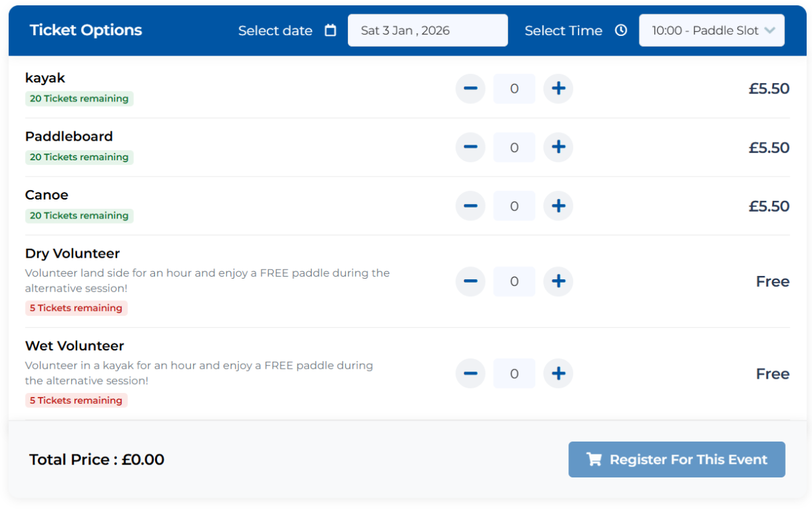Click Register For This Event button
812x516 pixels.
pyautogui.click(x=676, y=460)
